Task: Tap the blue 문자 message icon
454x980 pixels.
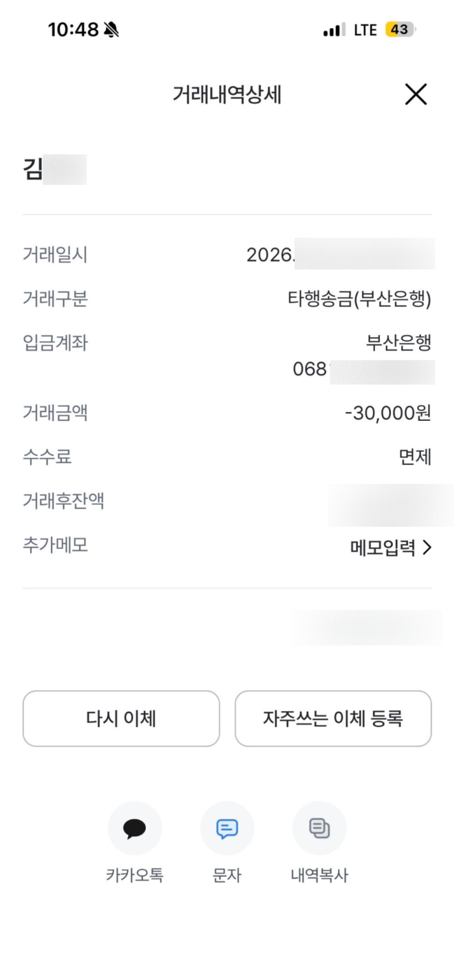Action: (x=227, y=828)
